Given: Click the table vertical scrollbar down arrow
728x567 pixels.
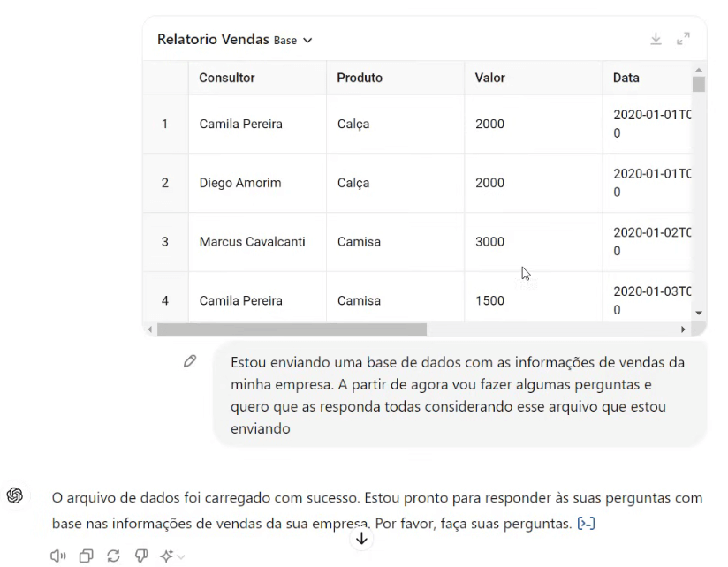Looking at the screenshot, I should tap(699, 313).
